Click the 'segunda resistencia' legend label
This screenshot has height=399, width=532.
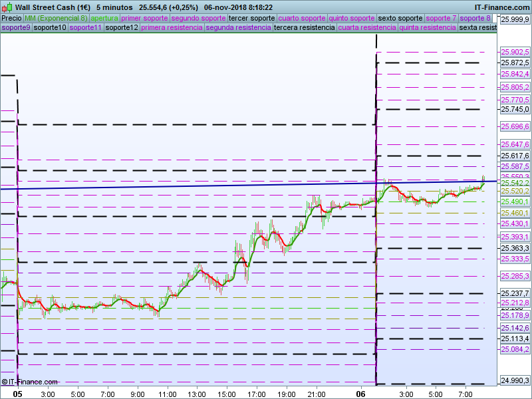239,28
